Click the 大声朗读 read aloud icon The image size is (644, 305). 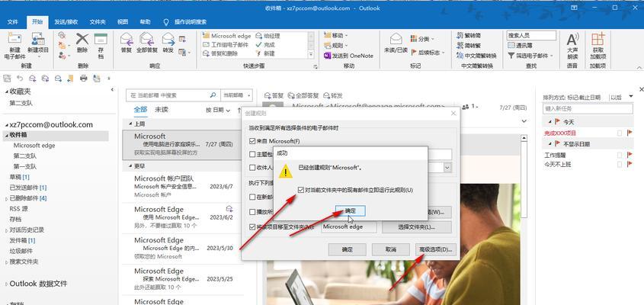point(572,40)
